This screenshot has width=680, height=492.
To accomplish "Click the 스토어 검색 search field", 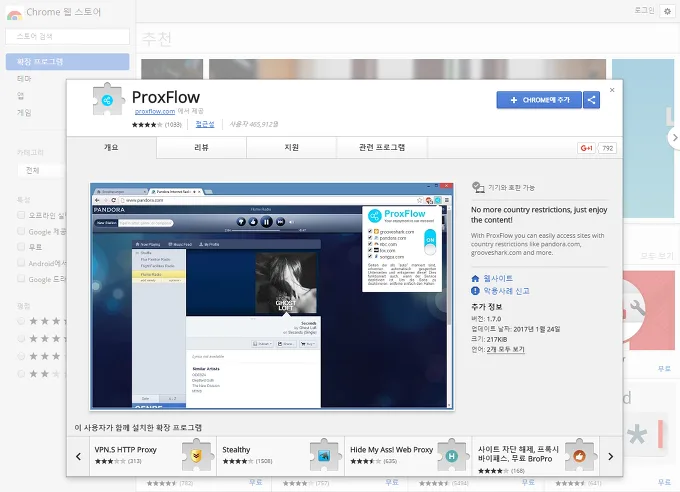I will [x=68, y=36].
